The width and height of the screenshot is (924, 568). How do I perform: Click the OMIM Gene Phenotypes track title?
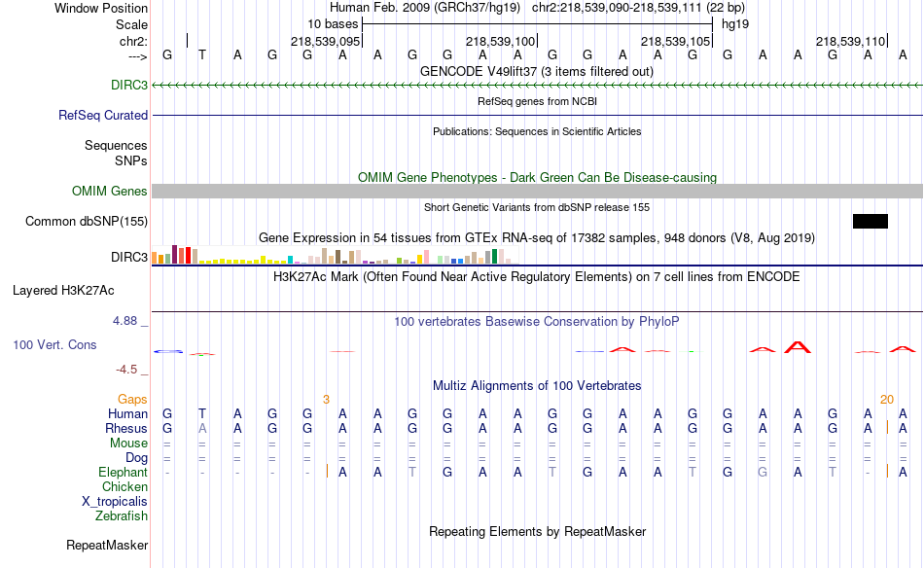(x=537, y=177)
